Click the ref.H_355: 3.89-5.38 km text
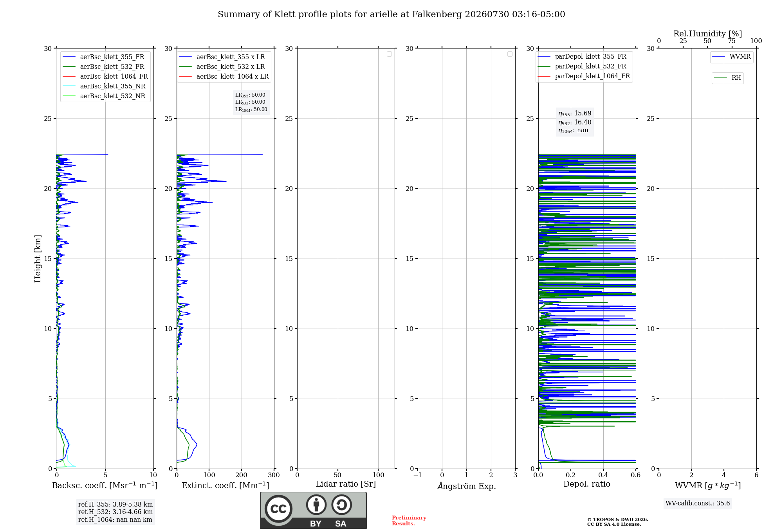 [115, 505]
